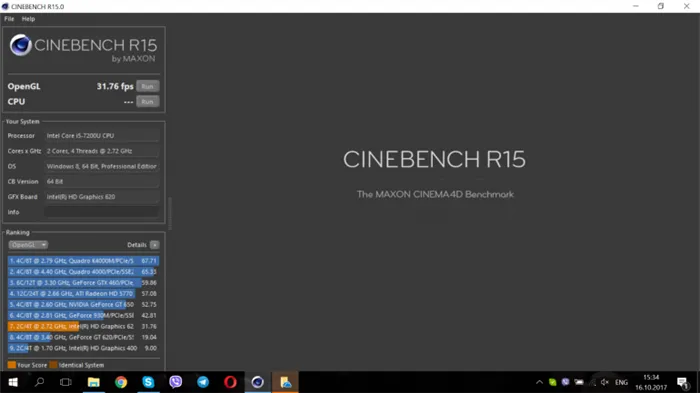Click the OS field Windows 8 64 Bit

coord(102,166)
